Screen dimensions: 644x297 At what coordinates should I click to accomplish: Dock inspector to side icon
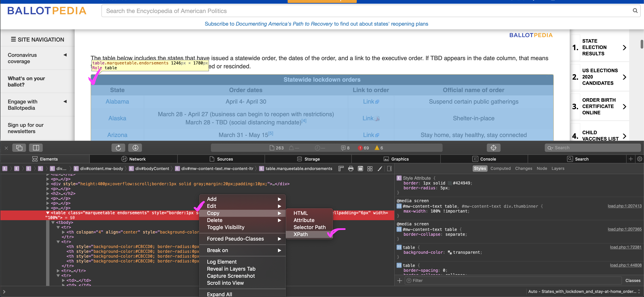click(36, 148)
